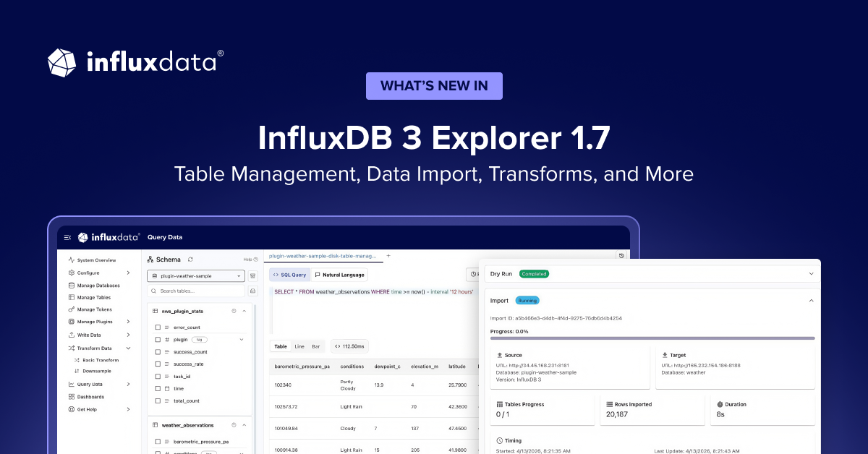Expand the Get Help submenu chevron
This screenshot has width=868, height=454.
(x=128, y=409)
